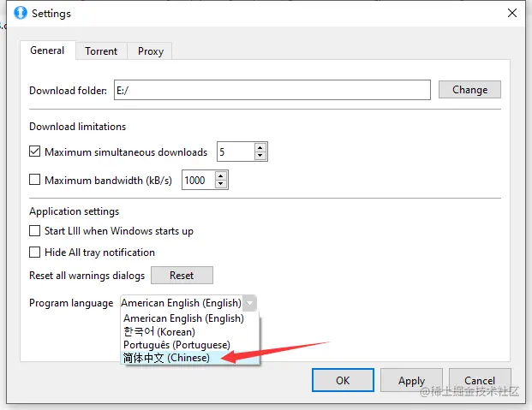
Task: Decrease maximum simultaneous downloads with down arrow
Action: (260, 156)
